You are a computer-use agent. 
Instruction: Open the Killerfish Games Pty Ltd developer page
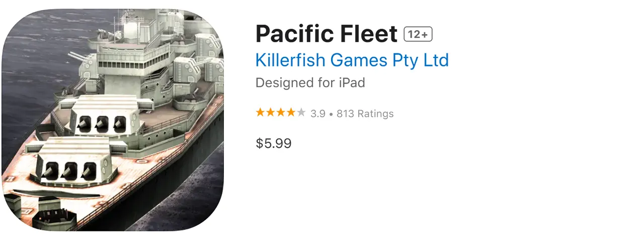click(352, 60)
